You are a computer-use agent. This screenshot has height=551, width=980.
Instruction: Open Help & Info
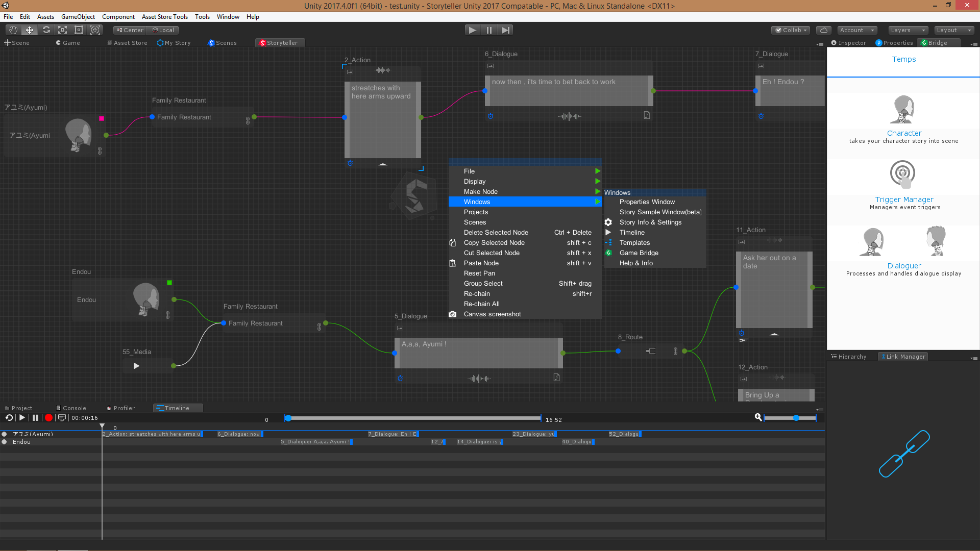(655, 263)
